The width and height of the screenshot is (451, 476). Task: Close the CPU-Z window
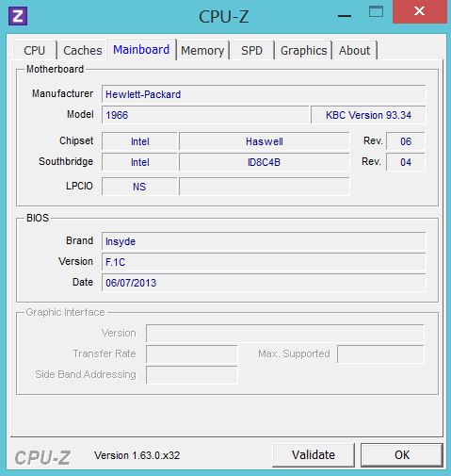point(420,11)
